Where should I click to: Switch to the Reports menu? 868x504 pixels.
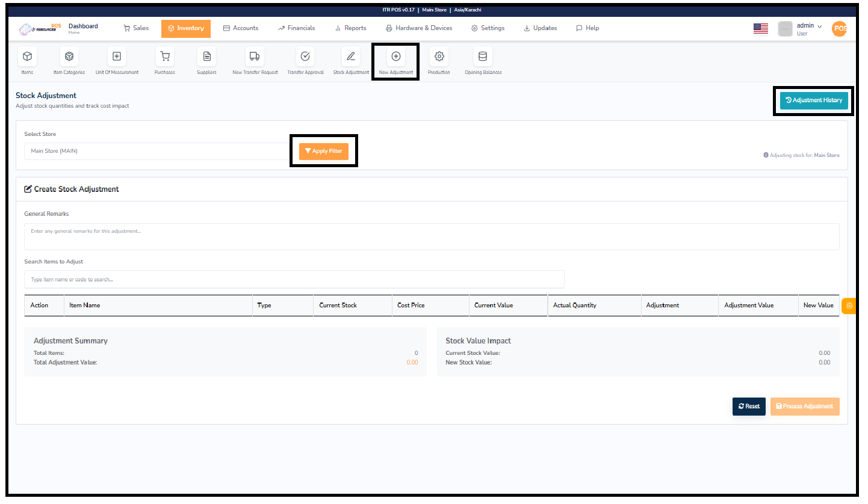point(351,28)
